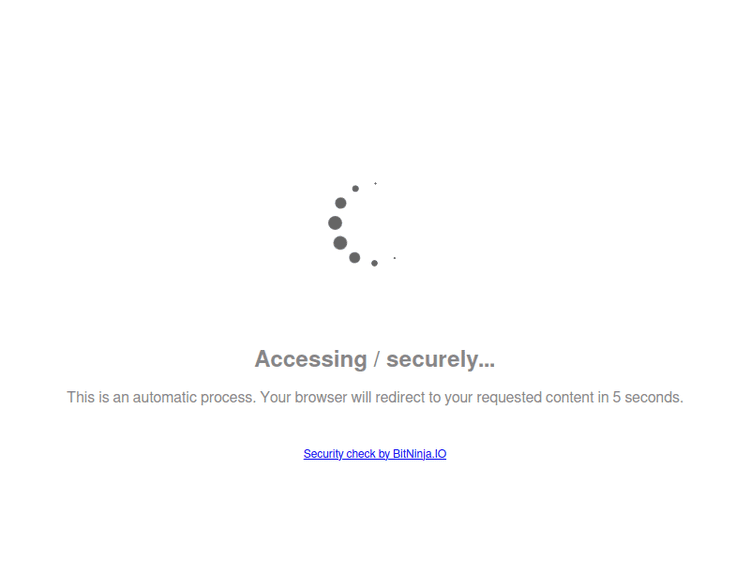This screenshot has width=750, height=563.
Task: Click the word "Accessing" in the heading
Action: [x=311, y=359]
